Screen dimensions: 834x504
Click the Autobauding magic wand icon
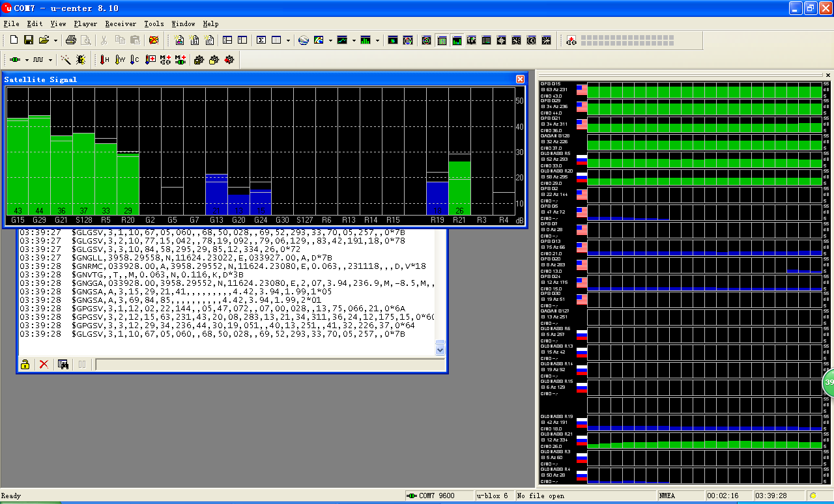pyautogui.click(x=66, y=59)
